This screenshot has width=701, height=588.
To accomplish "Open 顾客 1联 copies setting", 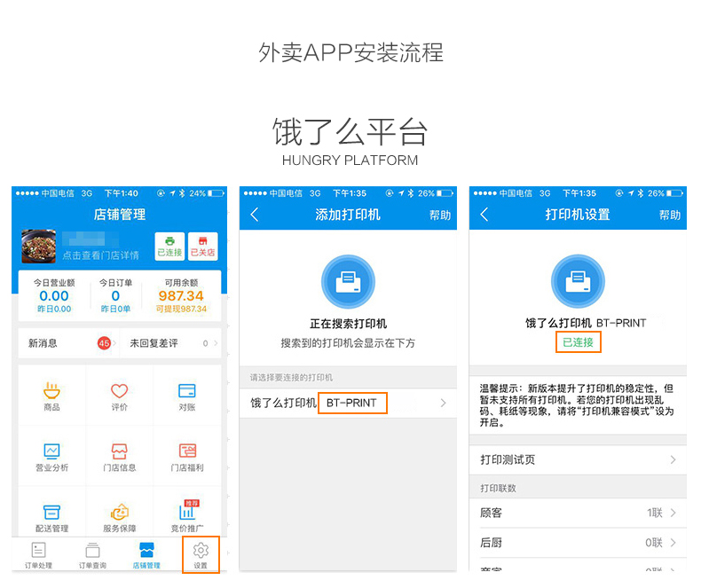I will (578, 513).
